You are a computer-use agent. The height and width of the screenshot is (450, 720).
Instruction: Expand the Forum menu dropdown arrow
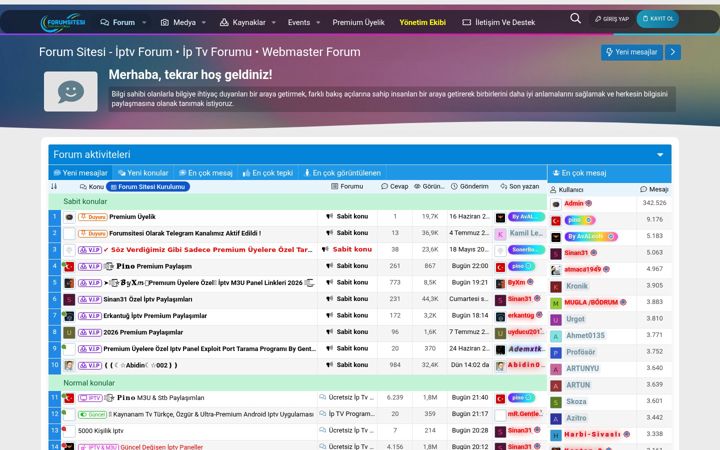pos(144,22)
